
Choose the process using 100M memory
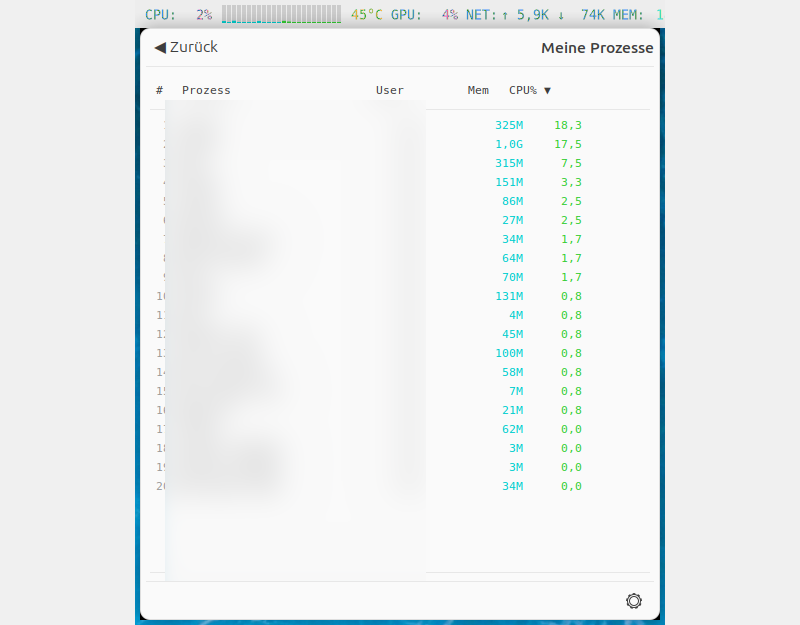400,353
